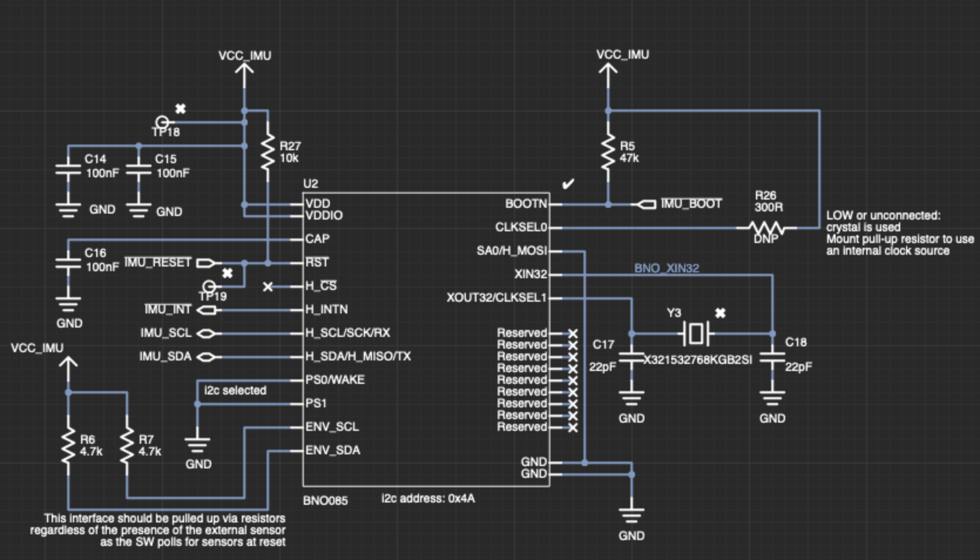Click the H_INTN pin label
The image size is (980, 560).
326,309
